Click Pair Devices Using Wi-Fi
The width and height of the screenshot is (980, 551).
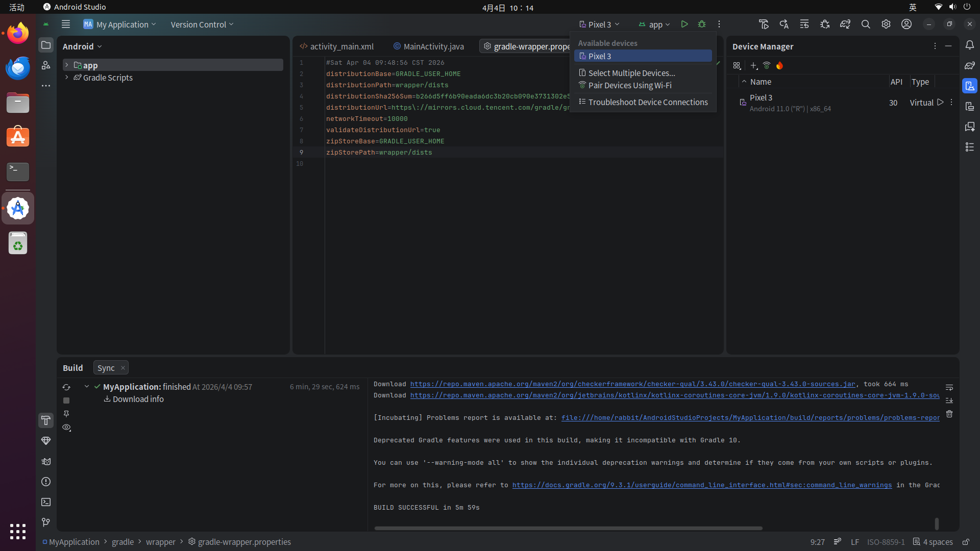pyautogui.click(x=629, y=86)
